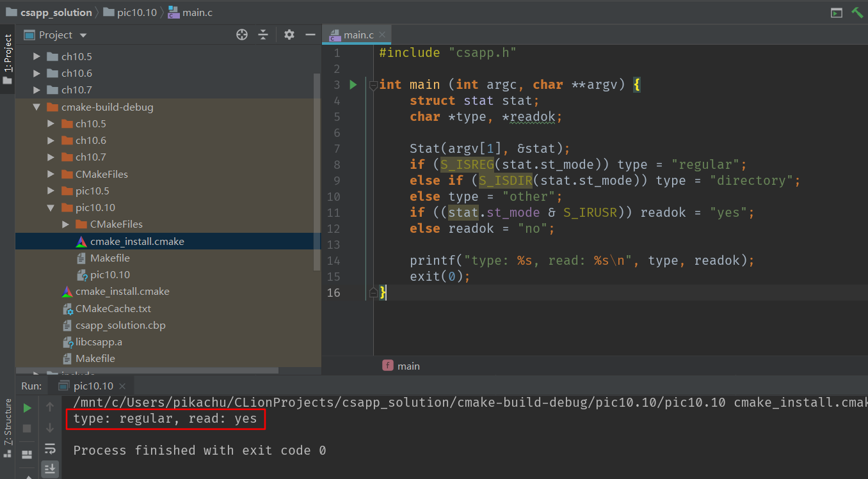Fold main function at line 3 marker
This screenshot has width=868, height=479.
(x=373, y=84)
